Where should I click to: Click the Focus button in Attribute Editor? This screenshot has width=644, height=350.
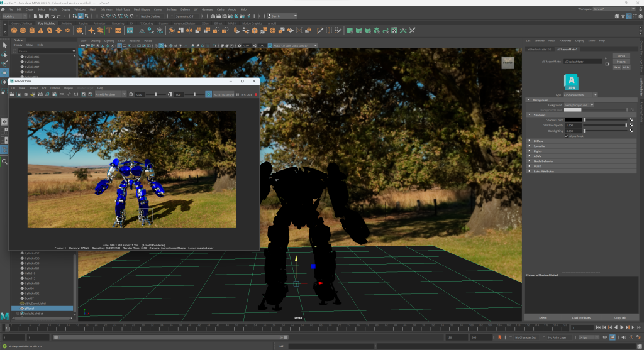621,56
